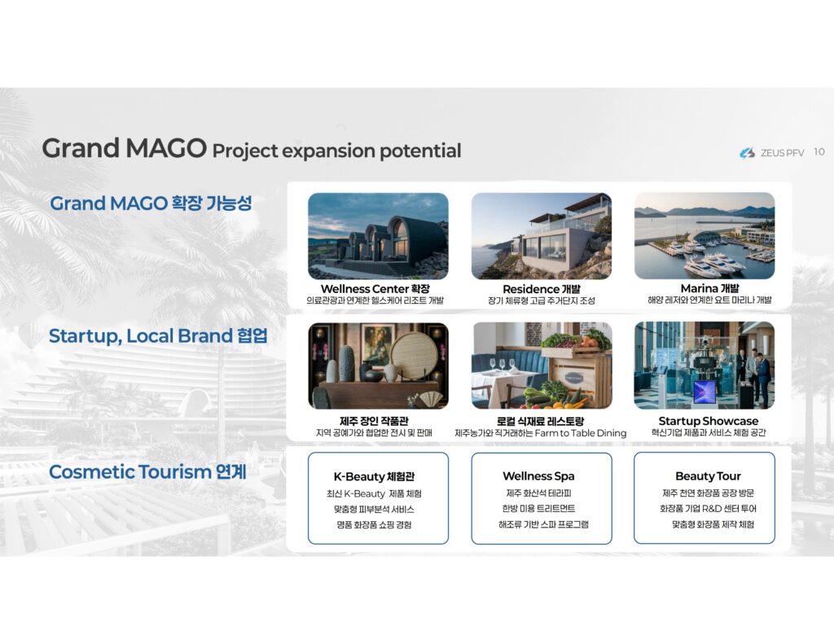
Task: Click the 'K-Beauty 체험관' card title
Action: pyautogui.click(x=374, y=476)
